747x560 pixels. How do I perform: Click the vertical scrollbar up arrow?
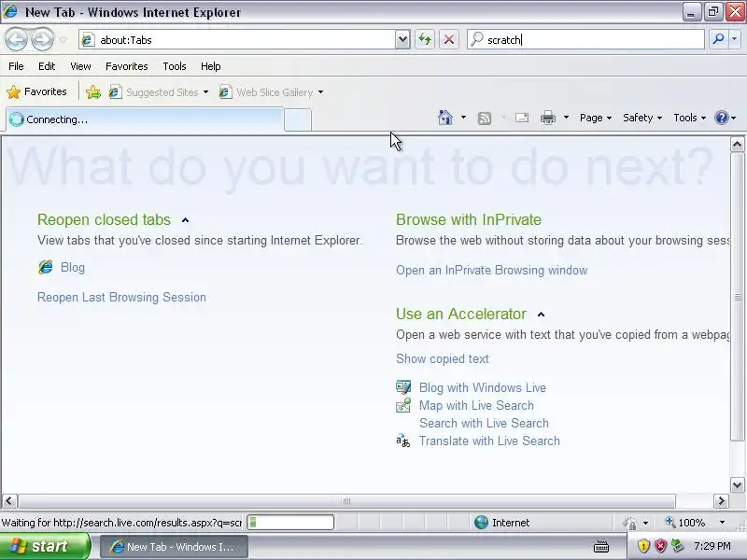[737, 144]
